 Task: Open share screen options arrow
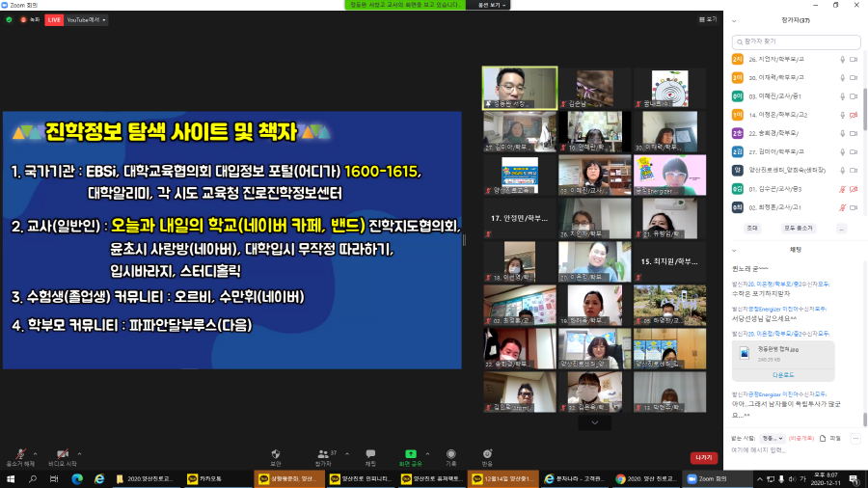[x=427, y=454]
